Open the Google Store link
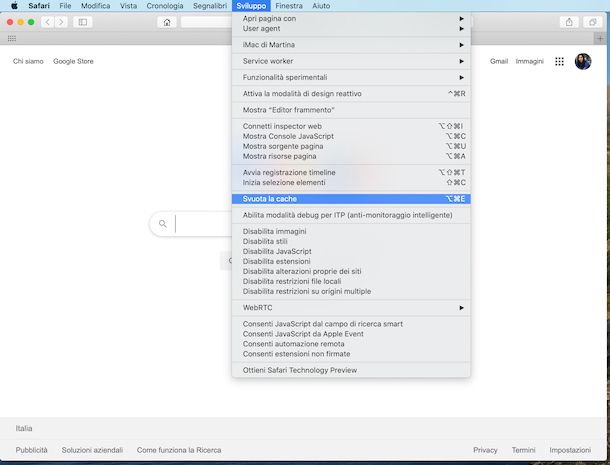This screenshot has width=610, height=465. point(73,61)
